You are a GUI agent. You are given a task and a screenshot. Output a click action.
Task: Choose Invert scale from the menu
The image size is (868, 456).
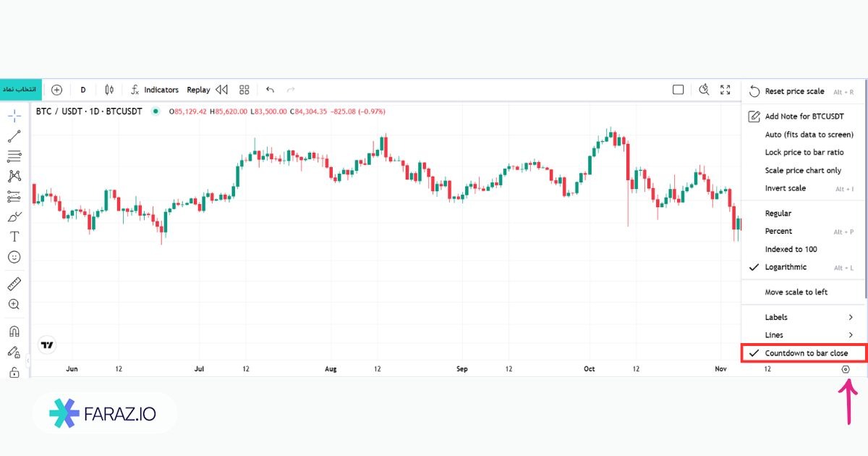pyautogui.click(x=785, y=188)
